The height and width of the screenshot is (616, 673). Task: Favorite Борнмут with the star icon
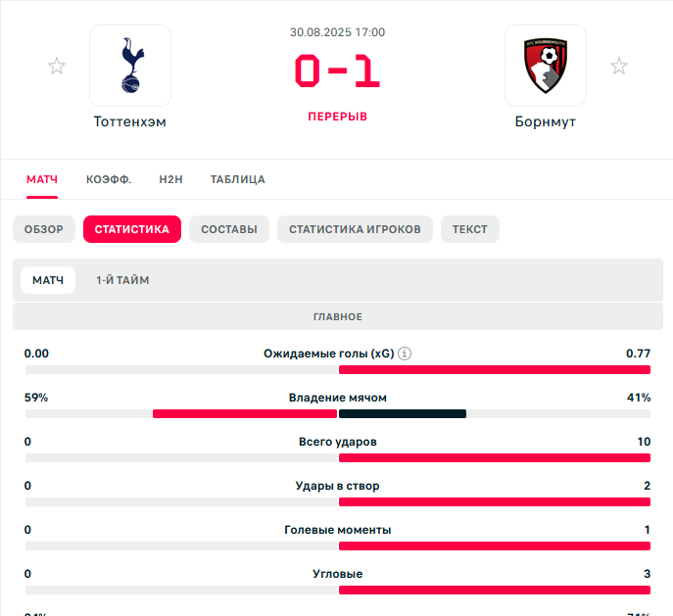619,66
